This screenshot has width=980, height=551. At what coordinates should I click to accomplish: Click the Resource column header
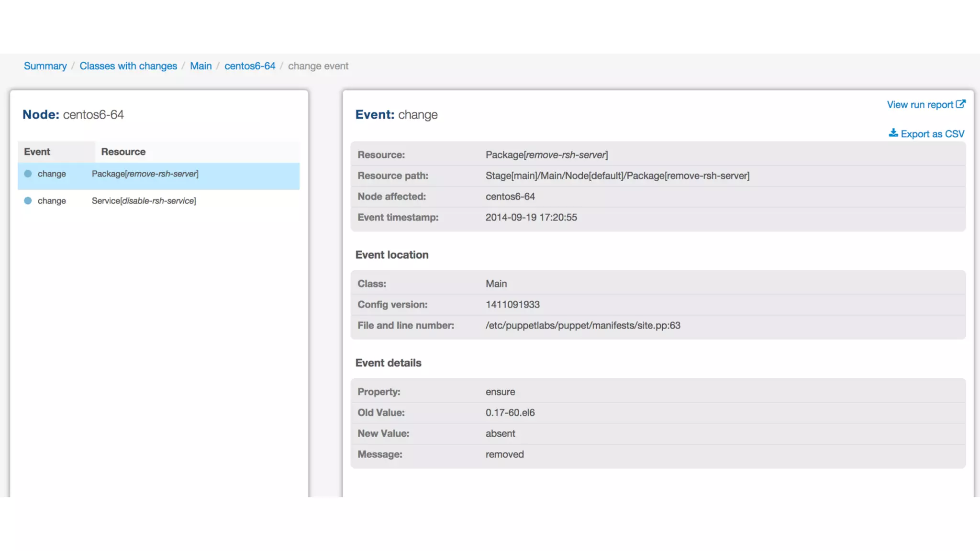(123, 152)
